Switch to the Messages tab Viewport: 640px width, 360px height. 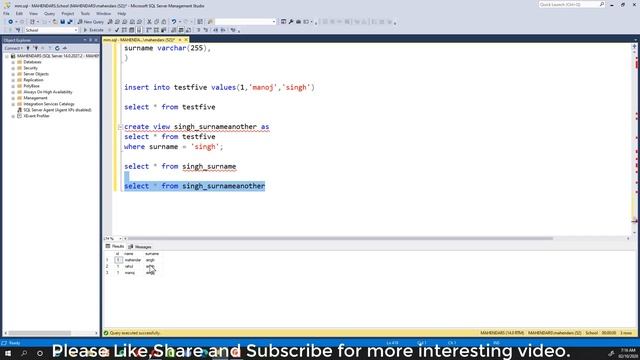140,247
